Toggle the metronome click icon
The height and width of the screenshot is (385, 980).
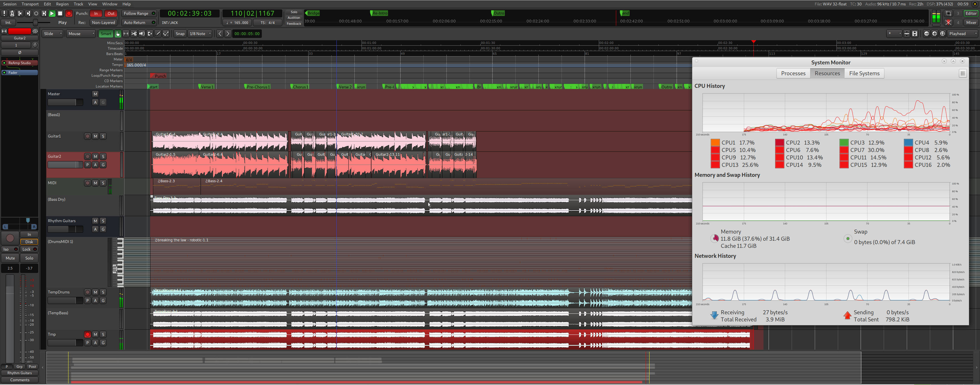[12, 13]
